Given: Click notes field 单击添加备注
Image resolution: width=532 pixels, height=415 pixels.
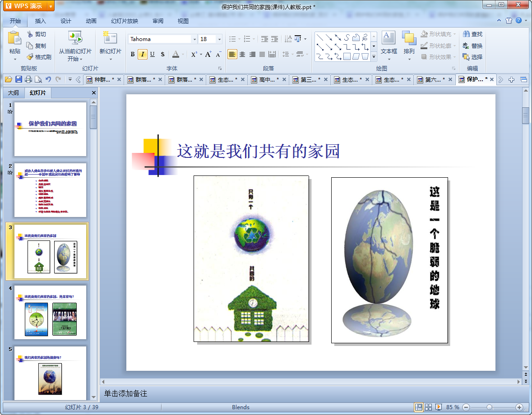Looking at the screenshot, I should coord(125,394).
